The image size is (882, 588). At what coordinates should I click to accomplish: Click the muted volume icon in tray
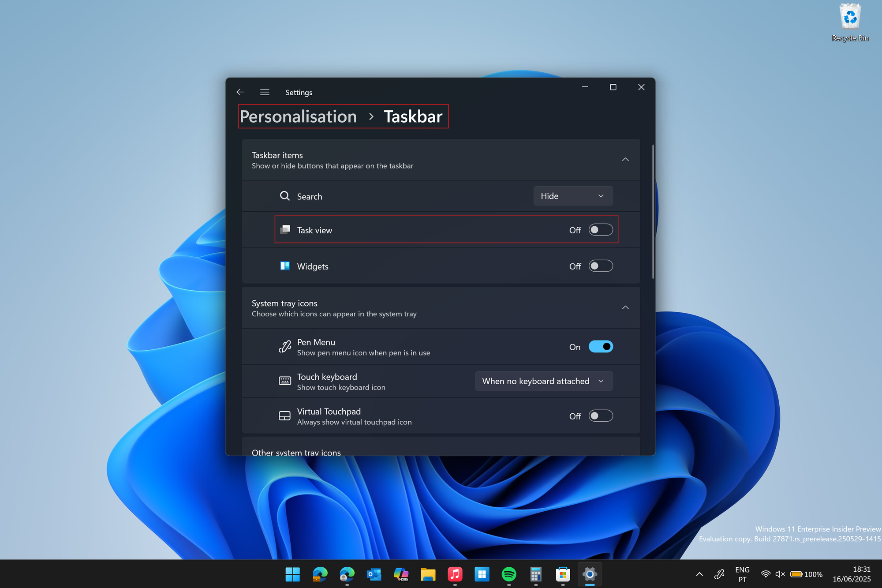click(x=780, y=574)
